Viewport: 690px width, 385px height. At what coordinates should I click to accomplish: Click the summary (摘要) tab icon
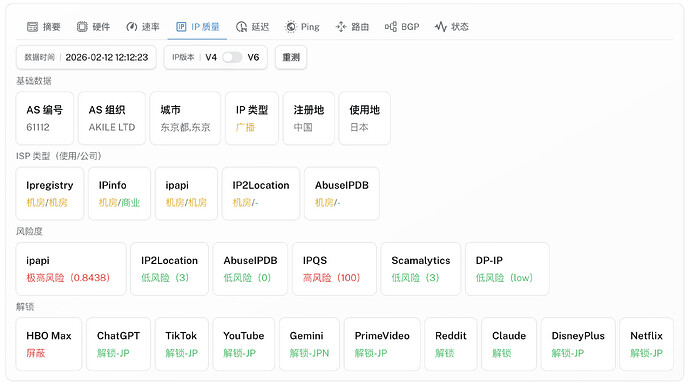click(x=33, y=27)
